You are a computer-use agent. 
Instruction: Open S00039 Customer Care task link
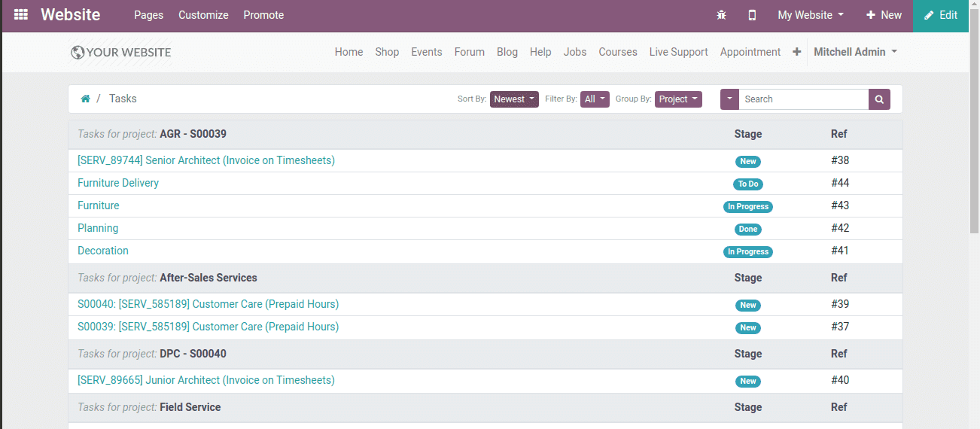[x=208, y=327]
